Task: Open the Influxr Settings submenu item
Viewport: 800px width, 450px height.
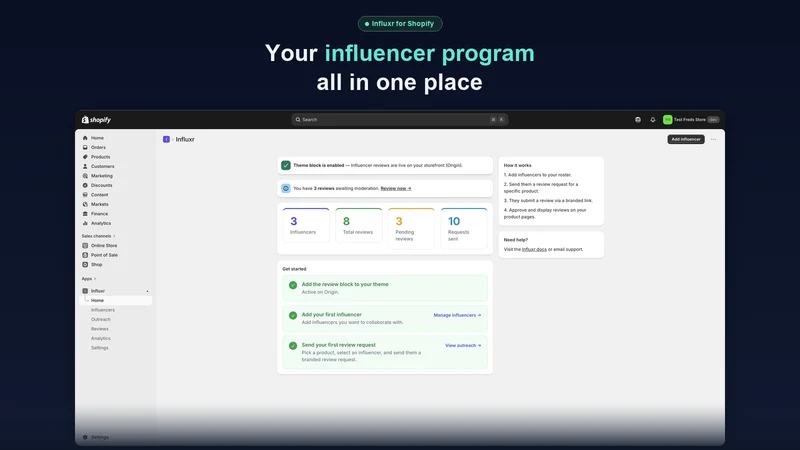Action: 99,348
